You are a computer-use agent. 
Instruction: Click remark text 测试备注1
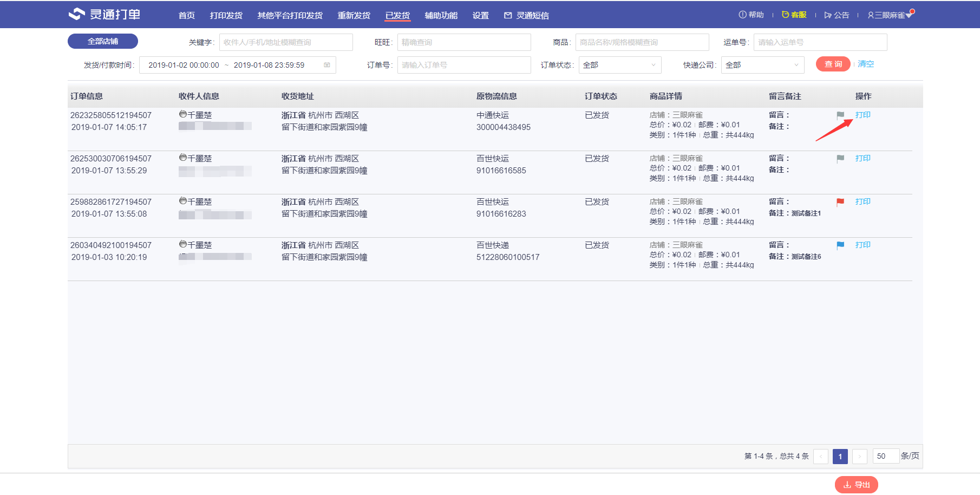click(806, 213)
